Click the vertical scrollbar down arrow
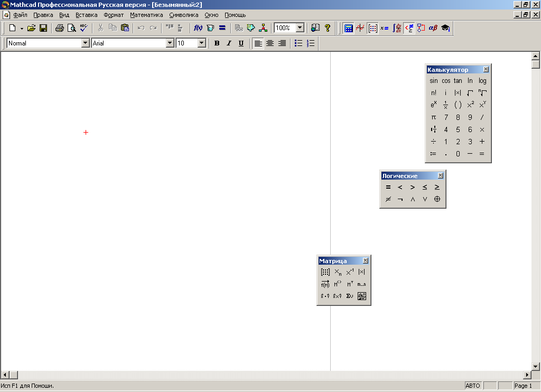 click(536, 367)
